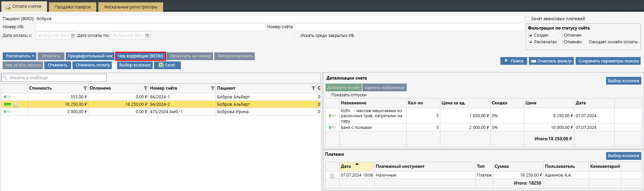644x191 pixels.
Task: Open the Фискальные регистраторы tab
Action: coord(131,7)
